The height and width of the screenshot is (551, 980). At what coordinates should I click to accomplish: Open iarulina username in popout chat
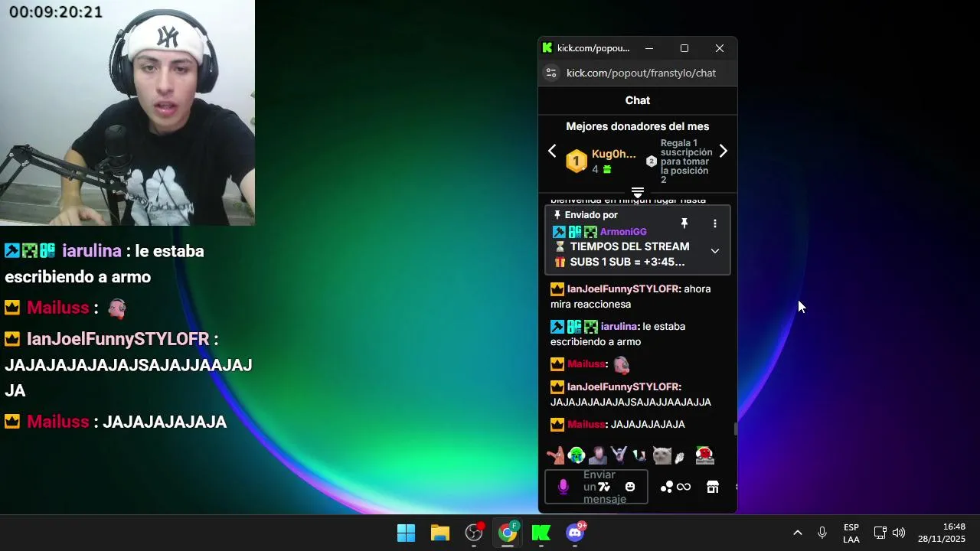point(619,327)
